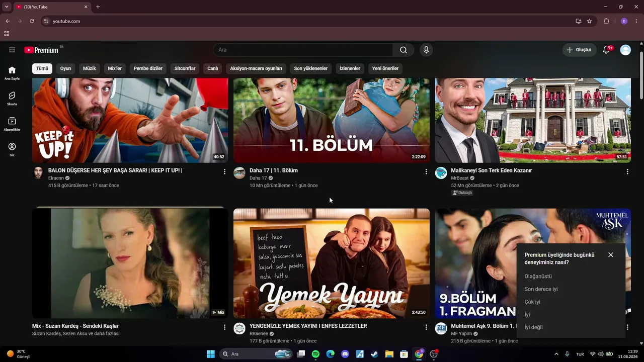Select the Aksiyon-macera oyunları chip
Viewport: 644px width, 362px height.
256,68
